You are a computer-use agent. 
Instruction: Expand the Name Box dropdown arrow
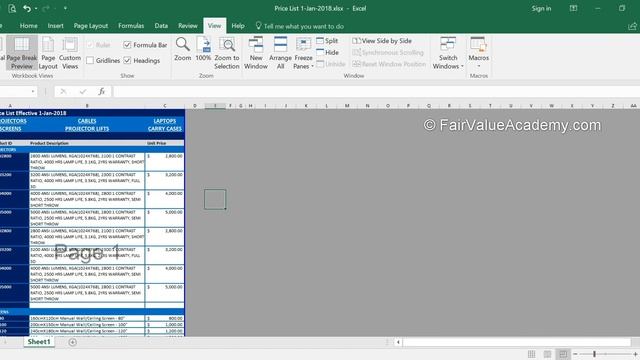pyautogui.click(x=33, y=91)
